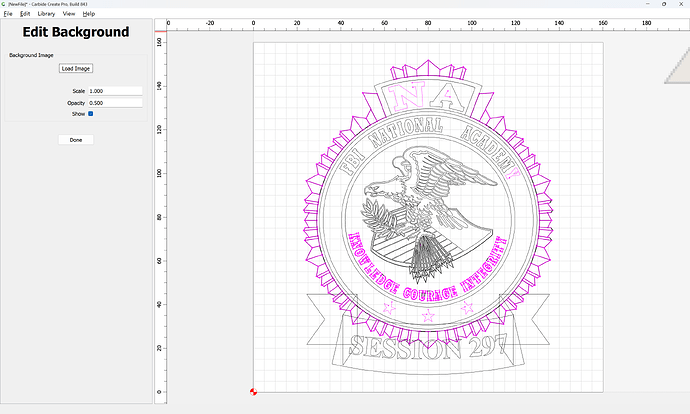Click the Opacity input field
690x414 pixels.
coord(115,103)
